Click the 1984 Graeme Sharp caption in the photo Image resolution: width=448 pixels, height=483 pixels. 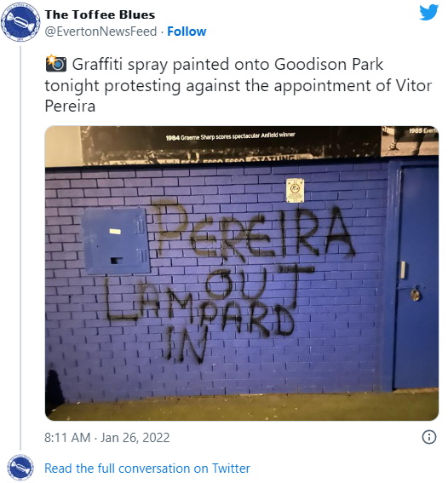pyautogui.click(x=230, y=135)
